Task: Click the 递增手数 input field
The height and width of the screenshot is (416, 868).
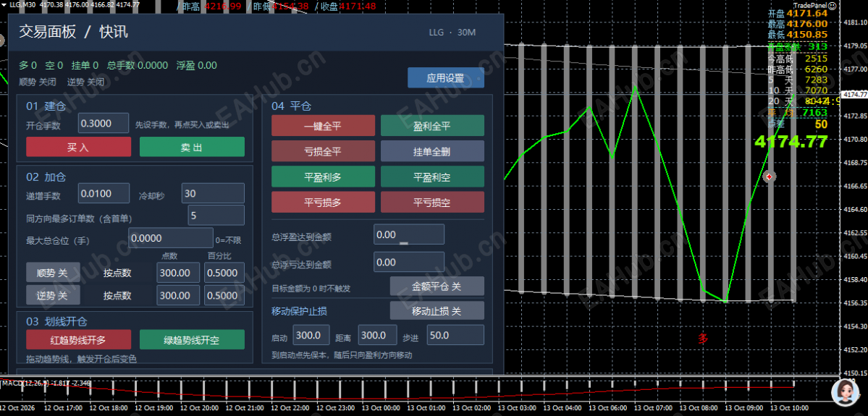Action: [104, 193]
